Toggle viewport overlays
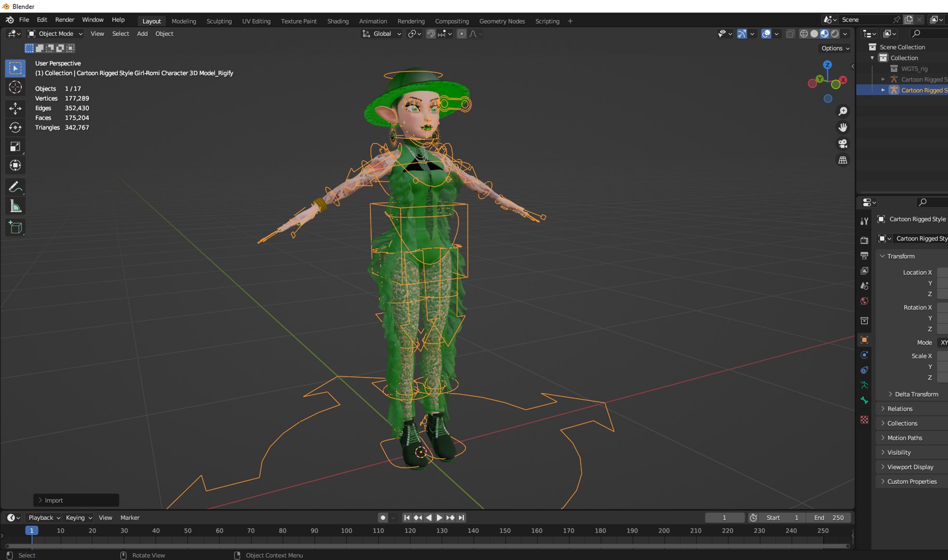 click(766, 34)
